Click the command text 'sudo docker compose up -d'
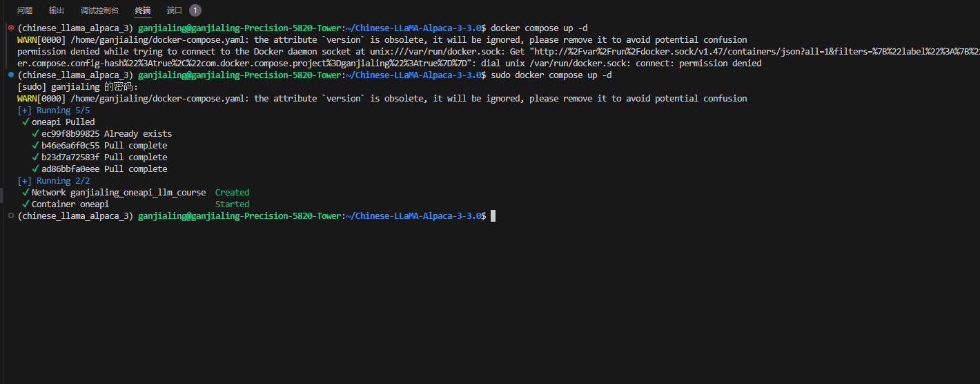The width and height of the screenshot is (980, 384). pyautogui.click(x=551, y=75)
